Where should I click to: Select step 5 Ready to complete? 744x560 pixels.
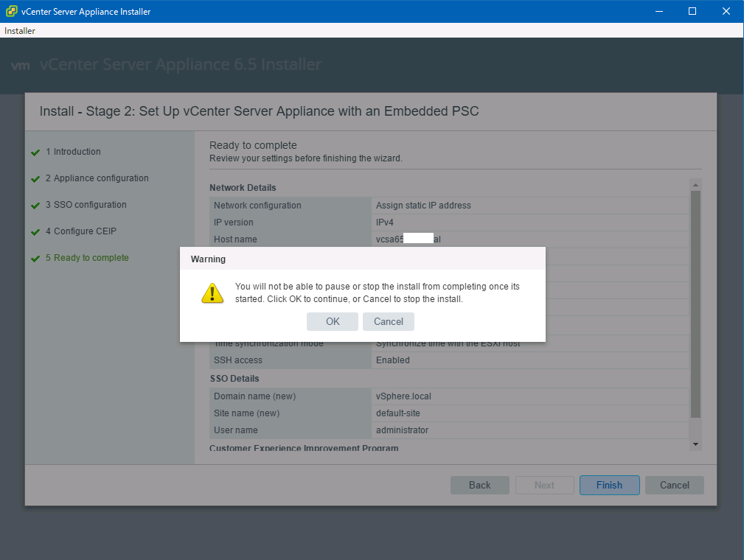(87, 258)
